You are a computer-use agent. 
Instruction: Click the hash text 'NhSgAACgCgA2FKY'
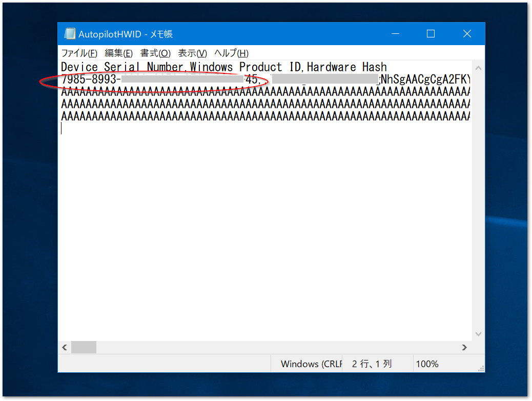click(x=425, y=79)
